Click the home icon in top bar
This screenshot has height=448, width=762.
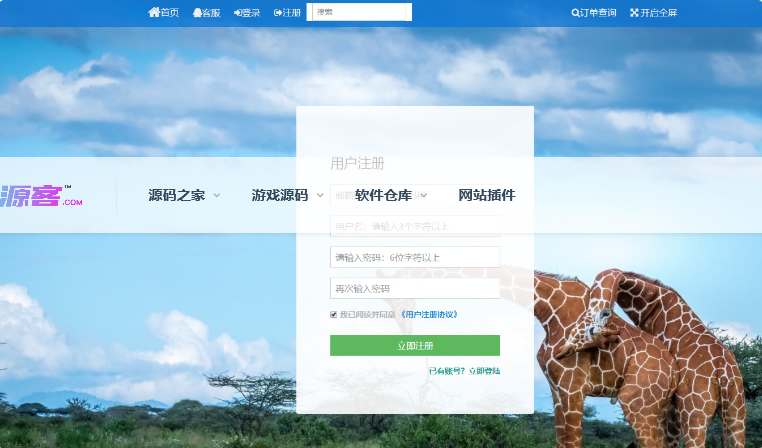(154, 12)
